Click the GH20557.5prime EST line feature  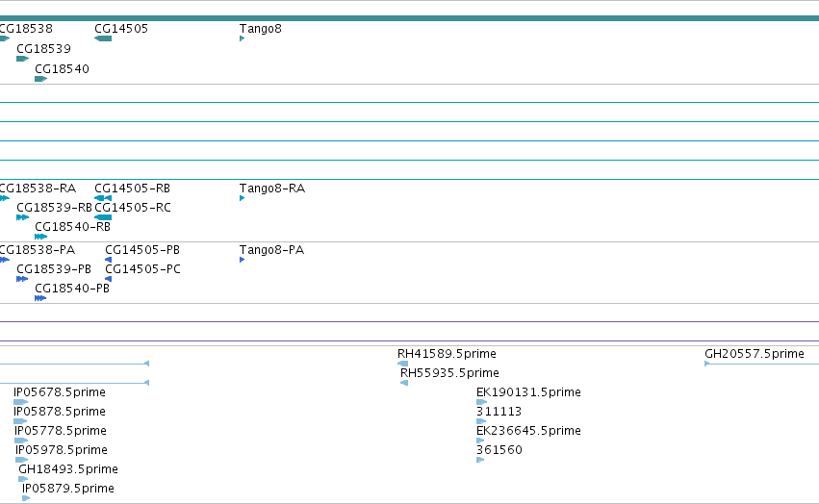(x=761, y=364)
